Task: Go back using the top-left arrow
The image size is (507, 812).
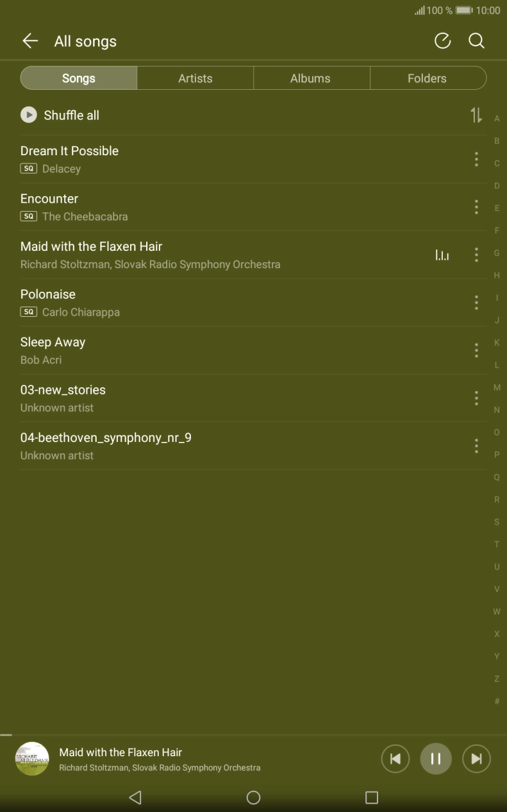Action: point(30,41)
